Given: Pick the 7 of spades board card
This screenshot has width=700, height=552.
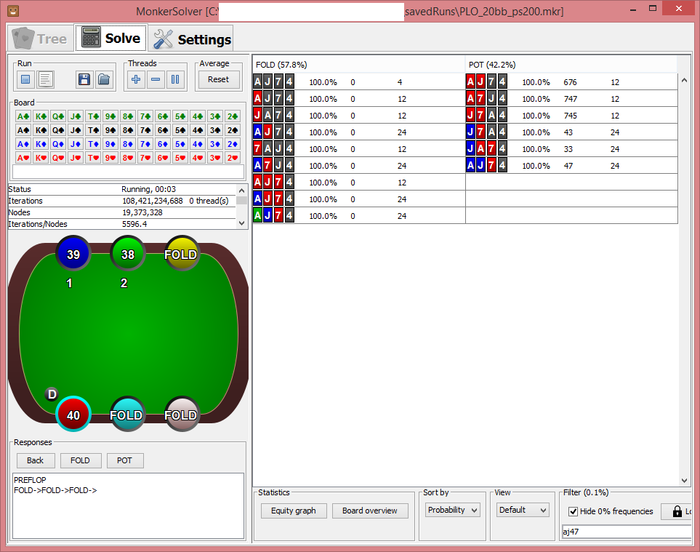Looking at the screenshot, I should 146,130.
